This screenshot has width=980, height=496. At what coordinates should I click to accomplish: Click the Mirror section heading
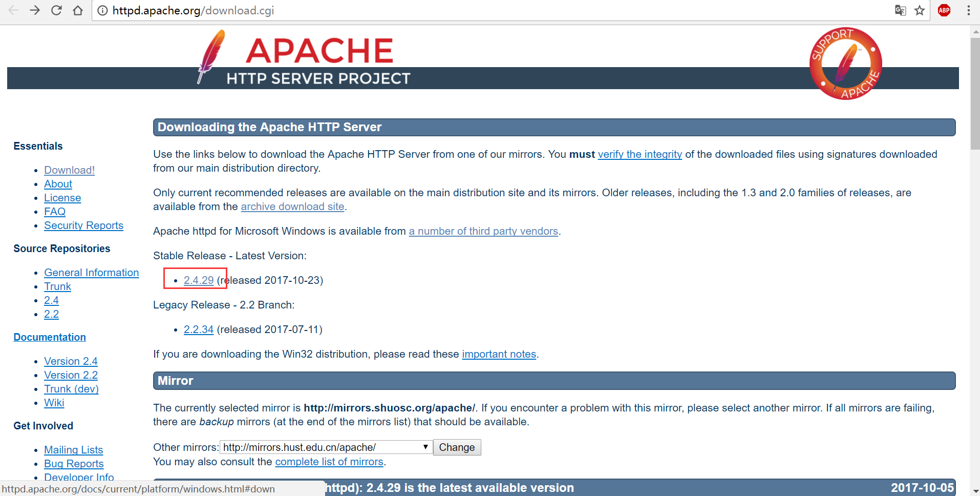coord(176,381)
